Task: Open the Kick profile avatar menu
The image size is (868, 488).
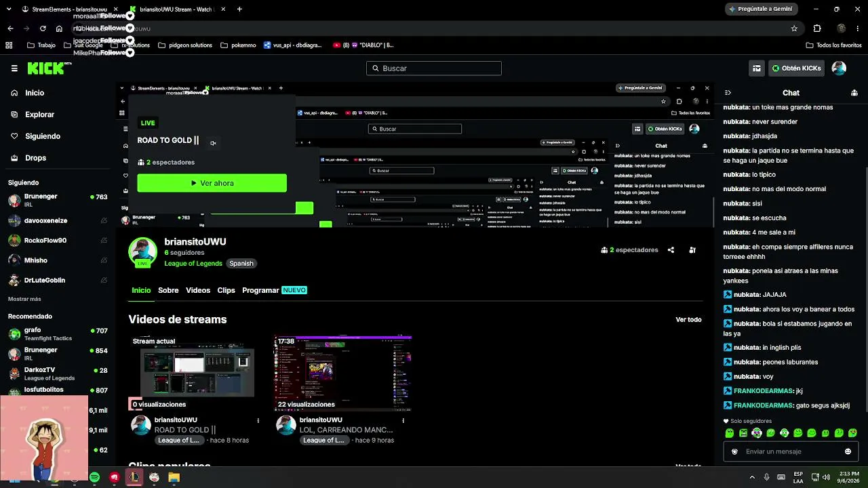Action: 839,68
